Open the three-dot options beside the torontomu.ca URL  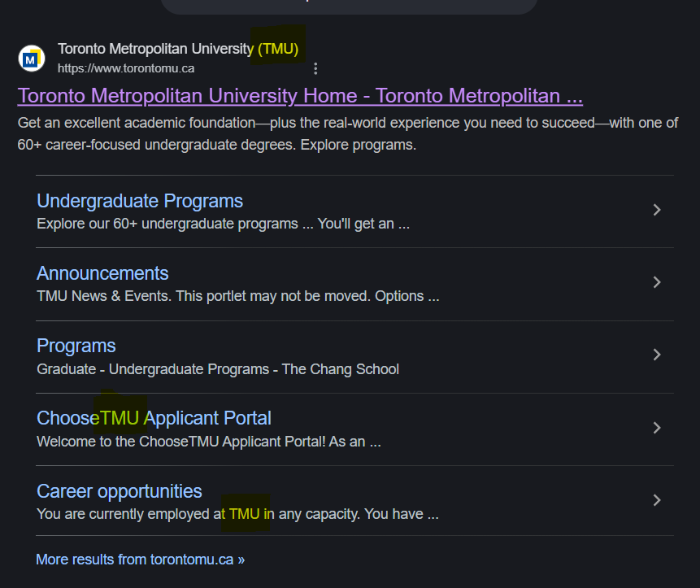coord(315,68)
